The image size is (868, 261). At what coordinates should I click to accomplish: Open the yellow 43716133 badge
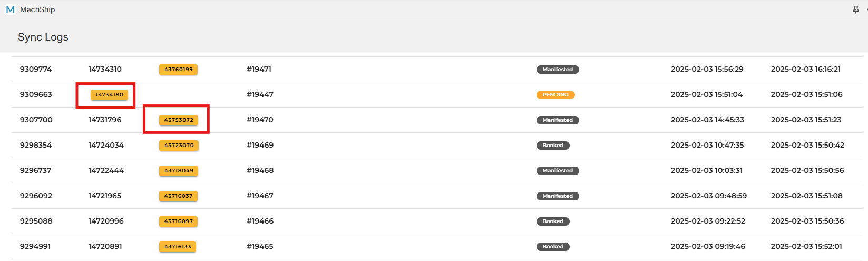pyautogui.click(x=178, y=247)
